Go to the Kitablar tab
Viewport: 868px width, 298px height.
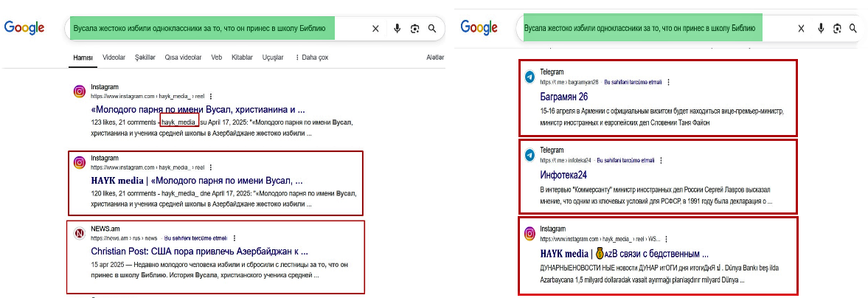tap(242, 58)
